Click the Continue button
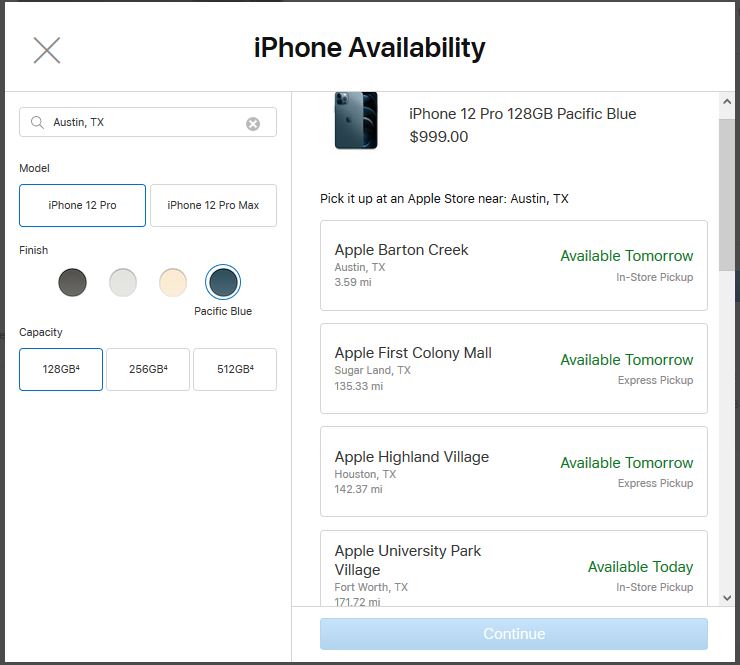This screenshot has width=740, height=665. tap(514, 634)
